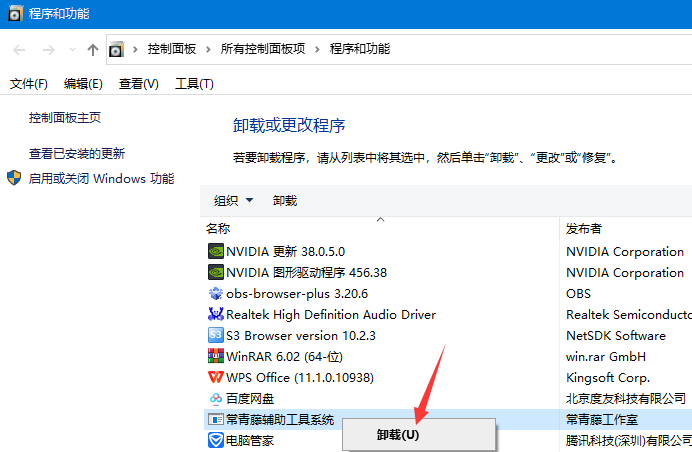Click publisher 北京度友科技有限公司
This screenshot has width=692, height=452.
626,399
